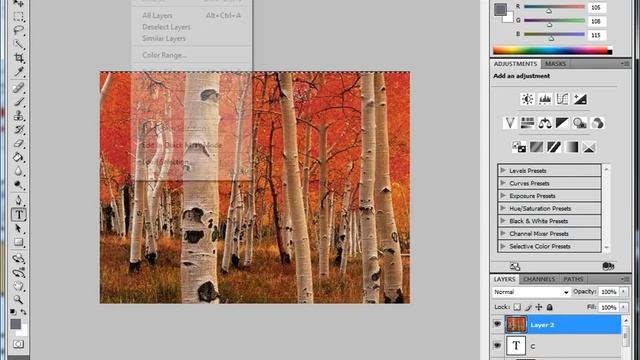Open the layer Opacity slider arrow
This screenshot has width=640, height=360.
pyautogui.click(x=624, y=292)
